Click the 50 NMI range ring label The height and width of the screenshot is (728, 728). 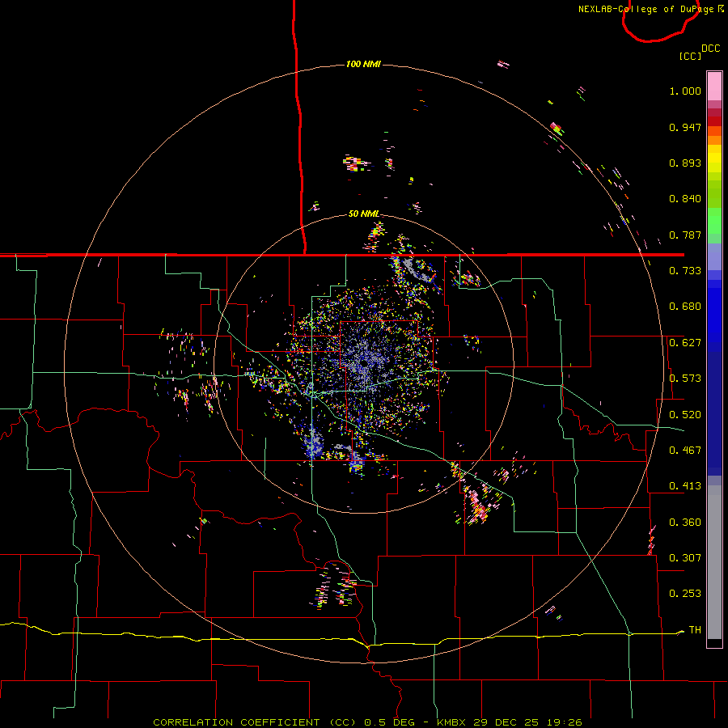[x=364, y=214]
